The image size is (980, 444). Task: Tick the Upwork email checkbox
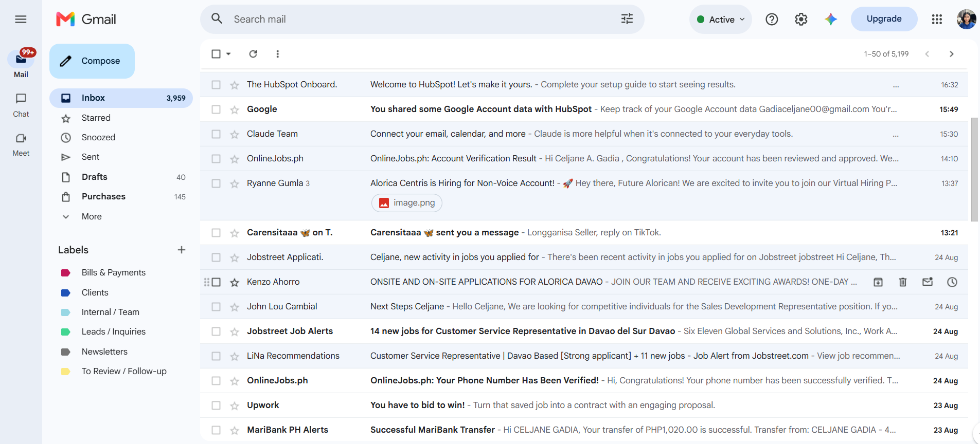[x=216, y=405]
